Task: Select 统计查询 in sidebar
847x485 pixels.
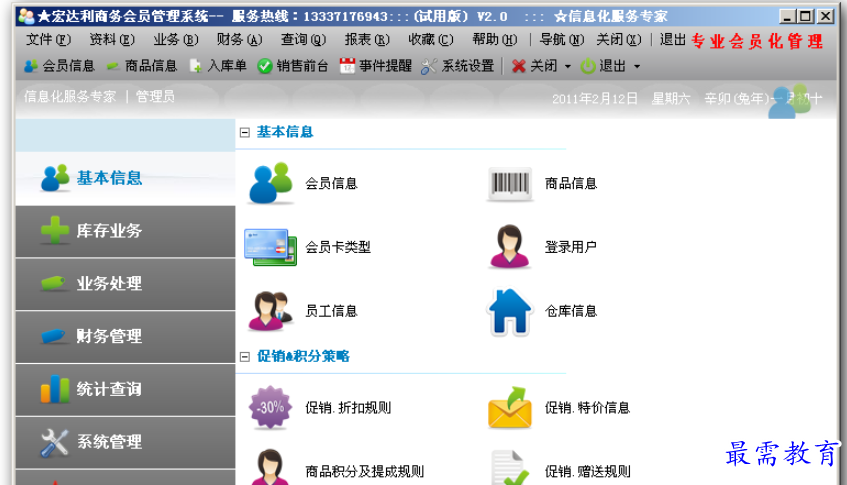Action: pyautogui.click(x=125, y=390)
